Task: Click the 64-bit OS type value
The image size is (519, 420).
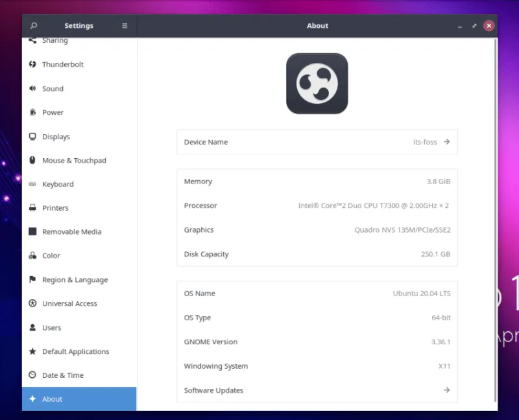Action: pos(441,318)
